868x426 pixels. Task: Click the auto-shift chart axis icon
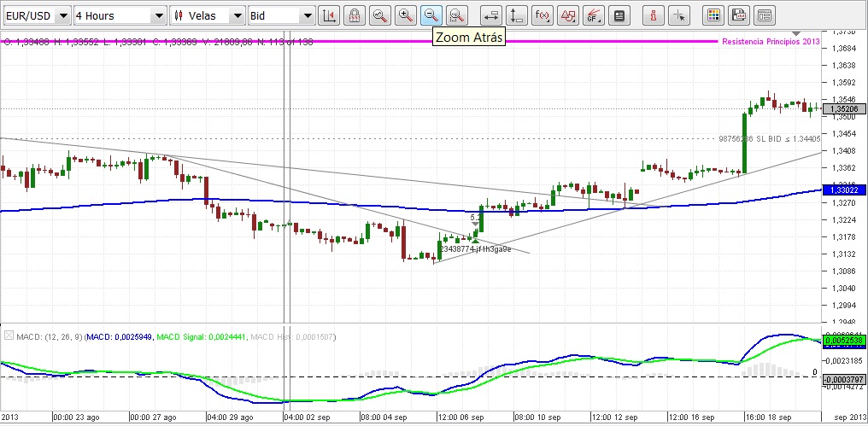(330, 15)
